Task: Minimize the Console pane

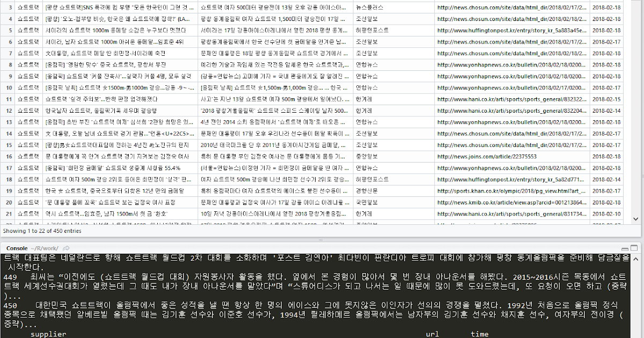Action: coord(624,248)
